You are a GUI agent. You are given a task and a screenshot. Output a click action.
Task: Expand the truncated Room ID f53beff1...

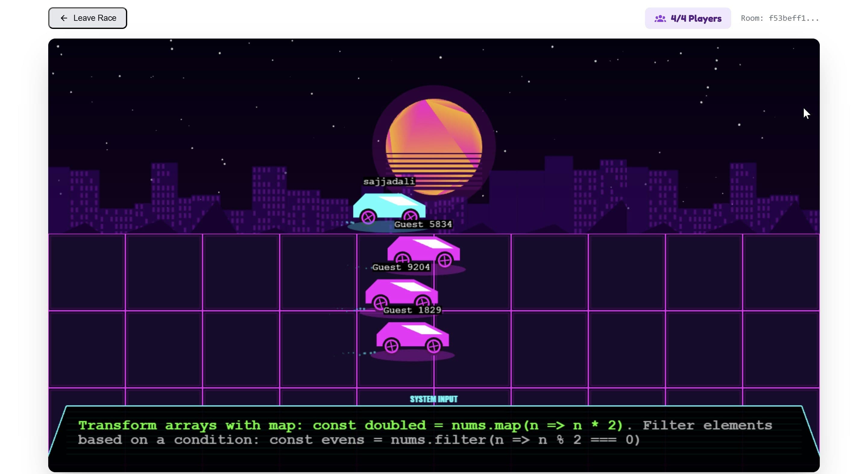pyautogui.click(x=794, y=18)
